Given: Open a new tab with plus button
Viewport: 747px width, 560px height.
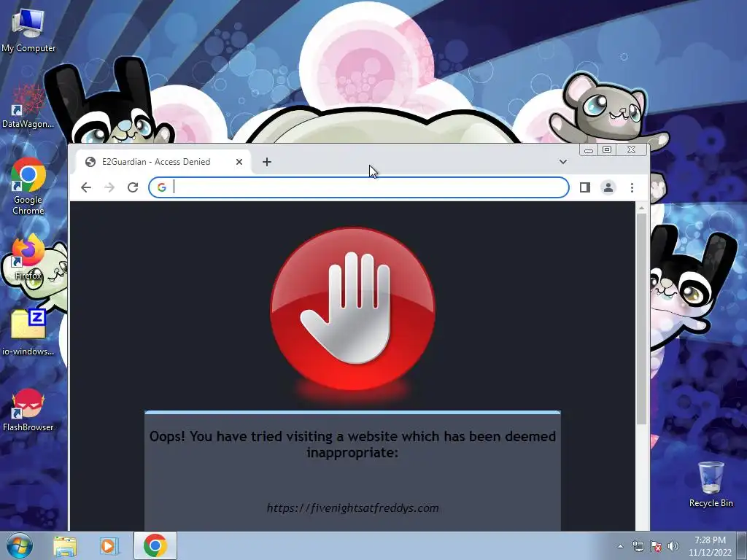Looking at the screenshot, I should (267, 162).
